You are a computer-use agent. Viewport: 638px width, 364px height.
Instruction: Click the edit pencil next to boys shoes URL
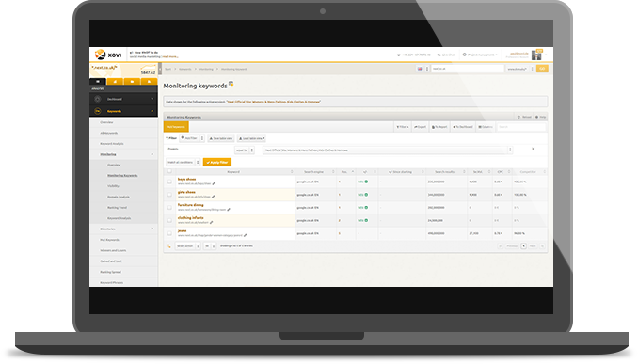click(214, 183)
